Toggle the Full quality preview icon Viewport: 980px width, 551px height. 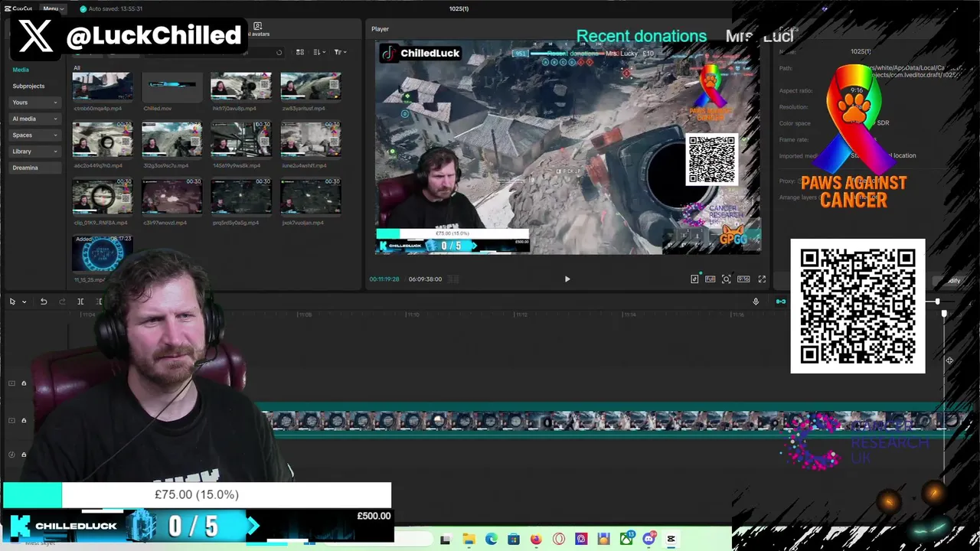click(710, 279)
